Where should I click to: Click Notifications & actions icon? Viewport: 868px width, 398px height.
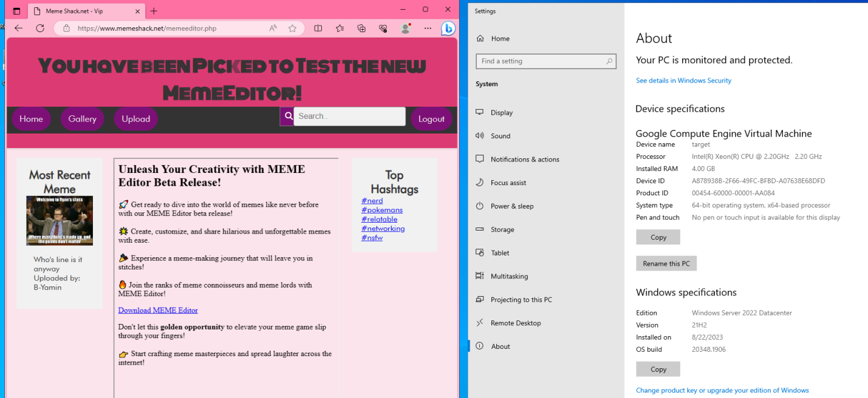480,159
